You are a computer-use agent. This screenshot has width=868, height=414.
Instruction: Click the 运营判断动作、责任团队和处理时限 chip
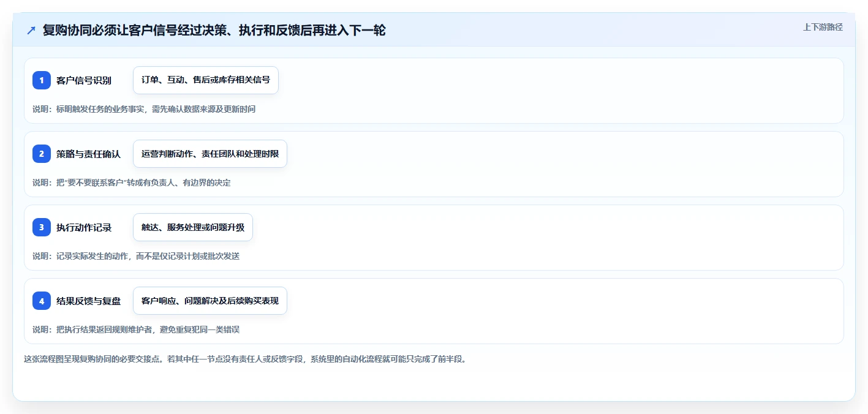pos(210,154)
